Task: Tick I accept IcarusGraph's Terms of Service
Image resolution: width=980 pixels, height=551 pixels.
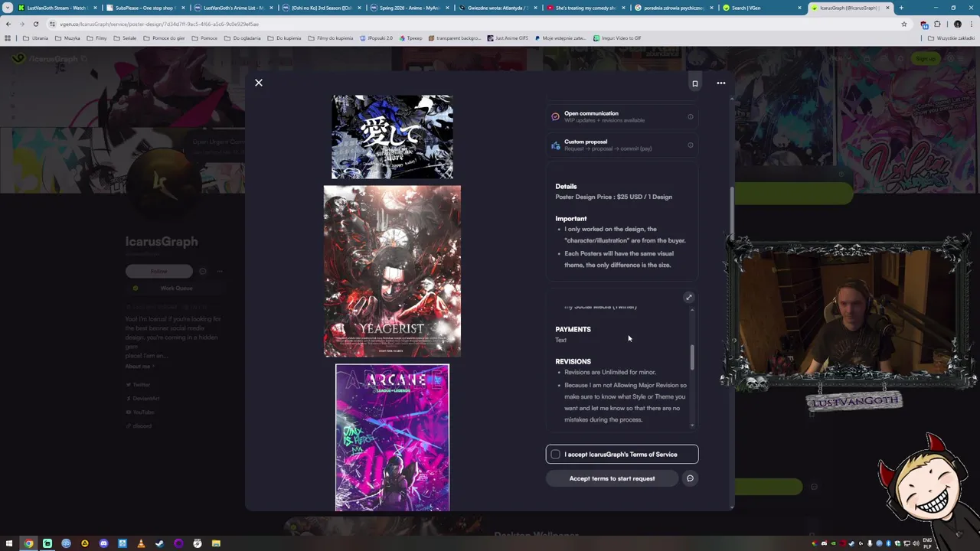Action: pyautogui.click(x=555, y=455)
